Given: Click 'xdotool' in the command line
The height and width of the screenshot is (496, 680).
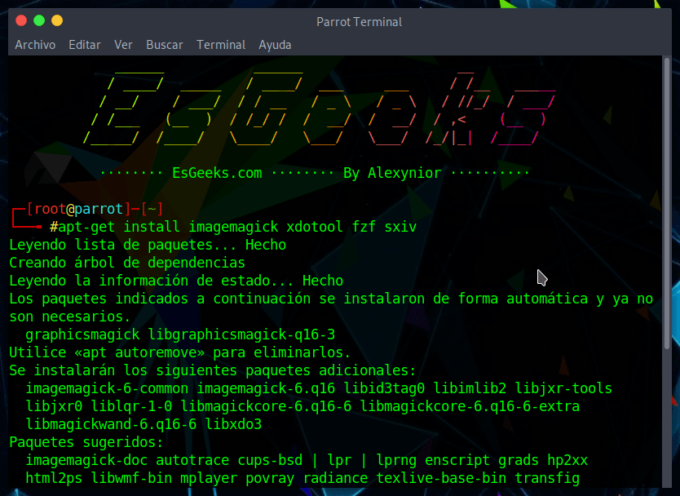Looking at the screenshot, I should 315,226.
